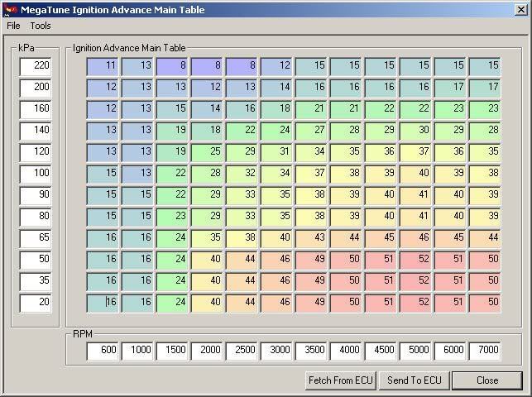Select the 65 kPa bin field

pos(36,238)
